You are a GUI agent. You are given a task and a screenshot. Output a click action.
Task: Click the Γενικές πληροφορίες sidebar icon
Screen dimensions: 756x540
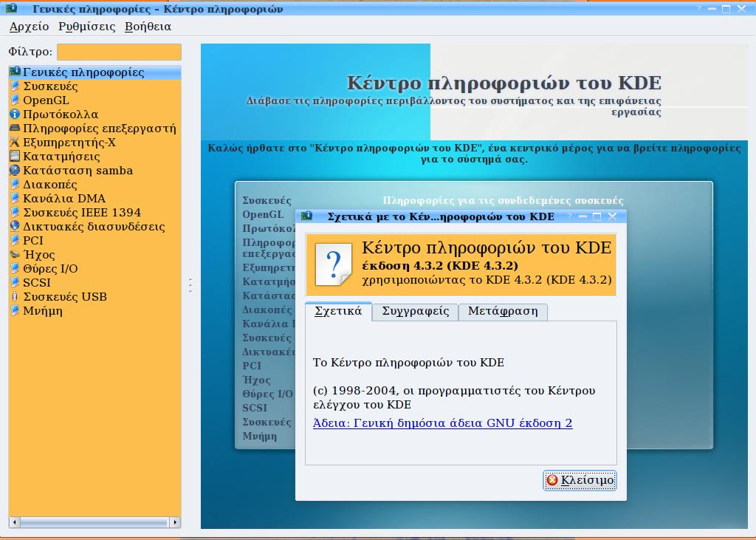point(15,72)
